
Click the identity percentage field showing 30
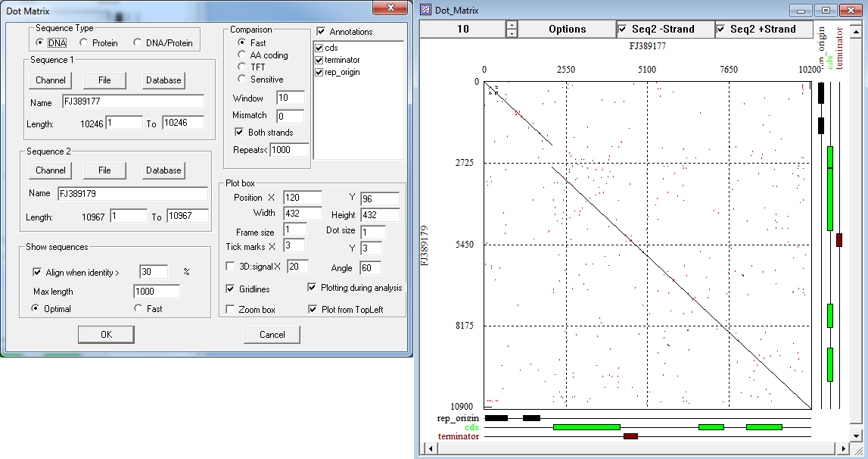click(x=154, y=272)
